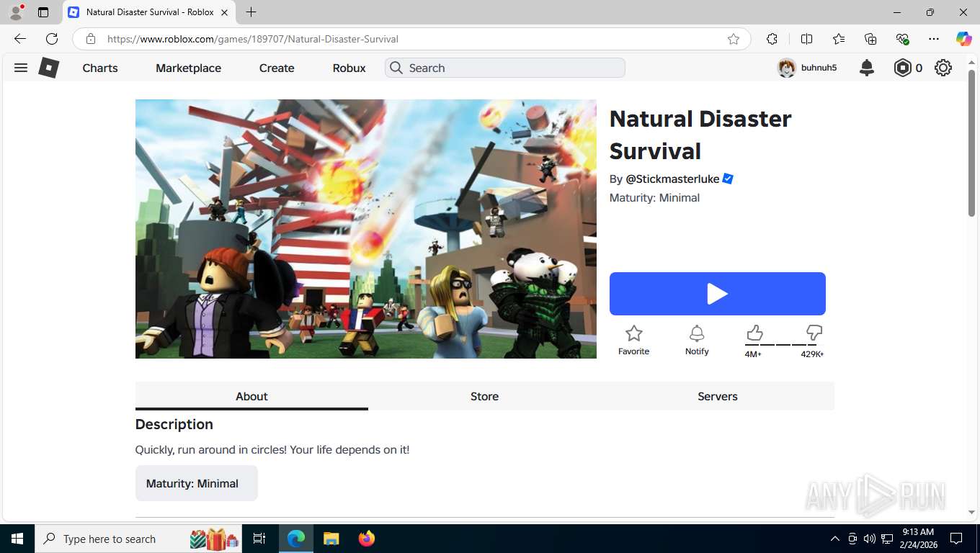The image size is (980, 553).
Task: Click the Maturity: Minimal badge
Action: 196,483
